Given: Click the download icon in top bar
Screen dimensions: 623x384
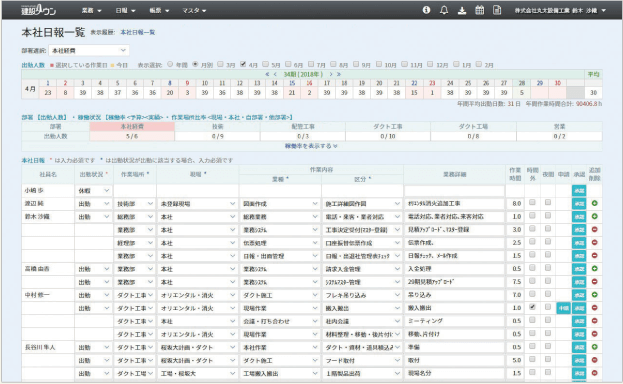Looking at the screenshot, I should pyautogui.click(x=462, y=10).
